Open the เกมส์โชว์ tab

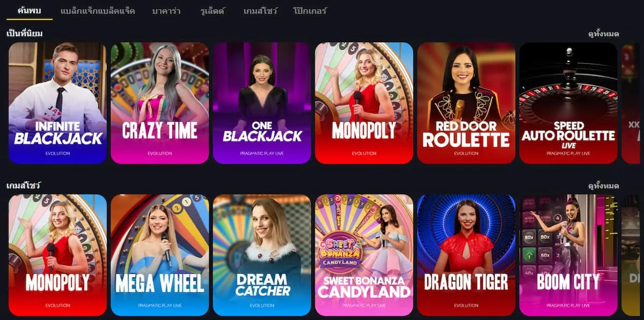260,11
